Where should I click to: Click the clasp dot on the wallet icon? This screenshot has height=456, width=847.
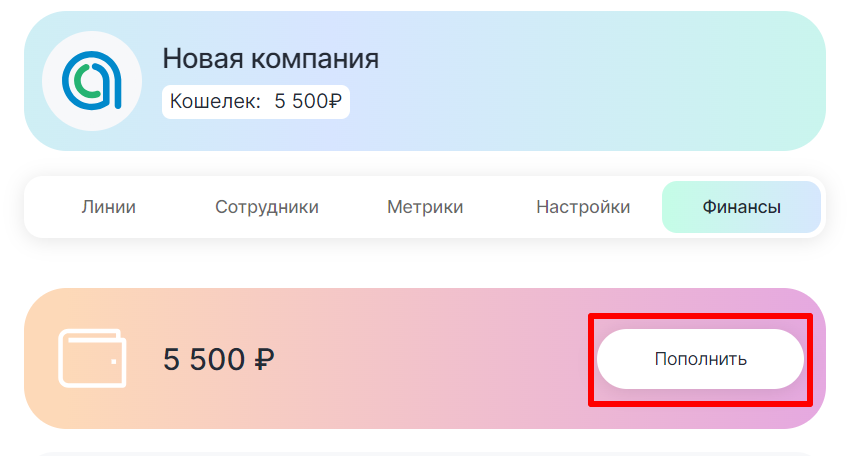[114, 361]
